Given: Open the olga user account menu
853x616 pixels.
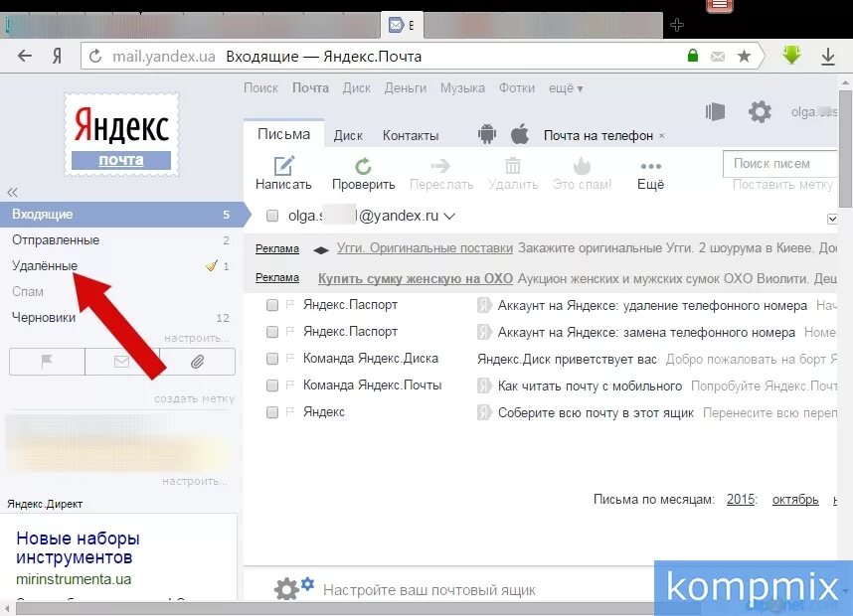Looking at the screenshot, I should [814, 112].
